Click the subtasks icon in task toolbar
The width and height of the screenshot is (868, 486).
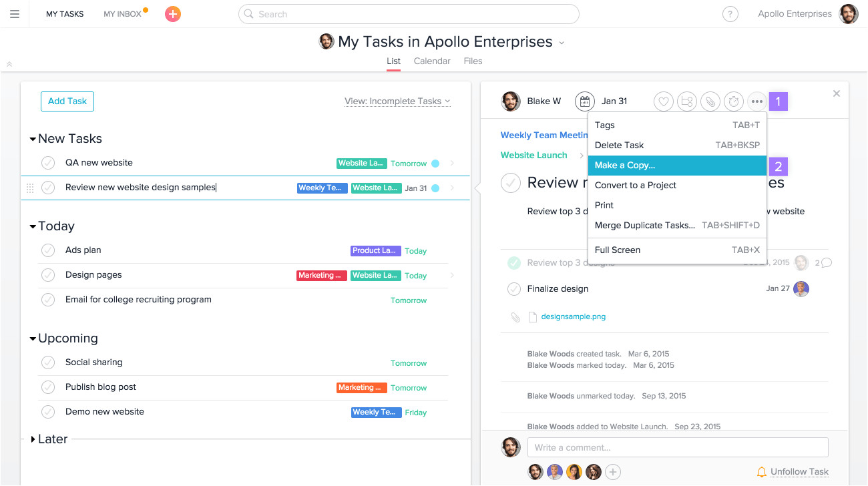coord(686,101)
